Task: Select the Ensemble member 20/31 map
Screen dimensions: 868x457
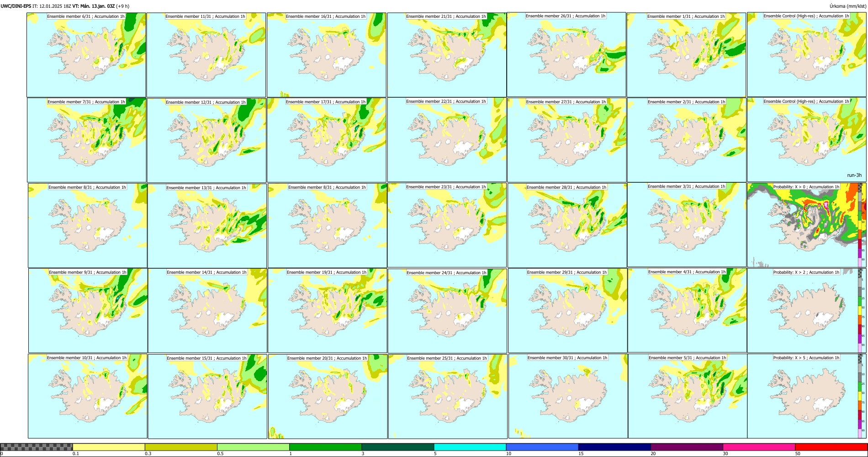Action: pyautogui.click(x=328, y=397)
